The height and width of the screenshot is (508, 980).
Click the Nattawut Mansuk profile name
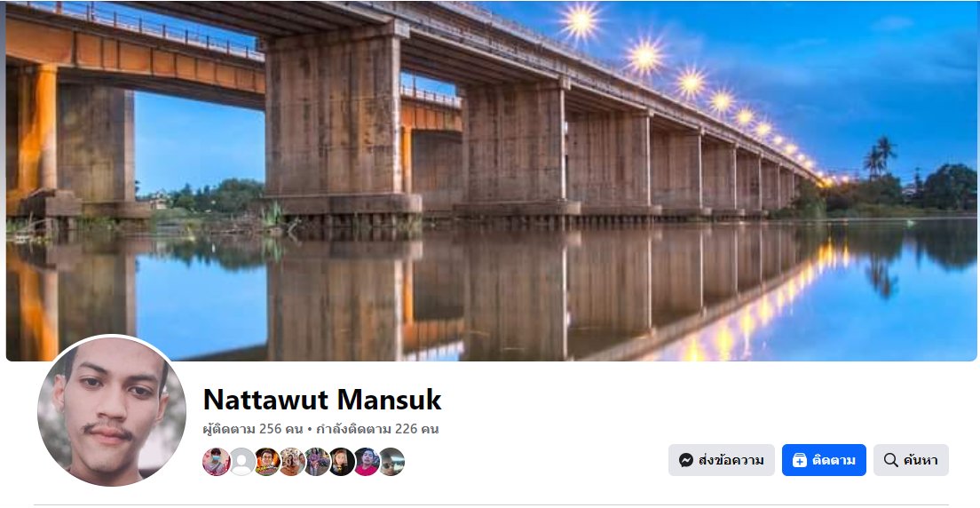[x=322, y=400]
